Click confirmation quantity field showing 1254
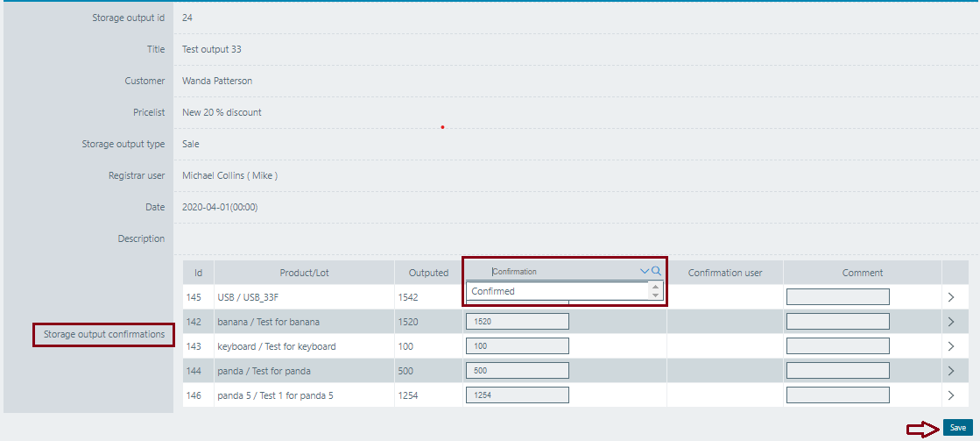 [517, 395]
